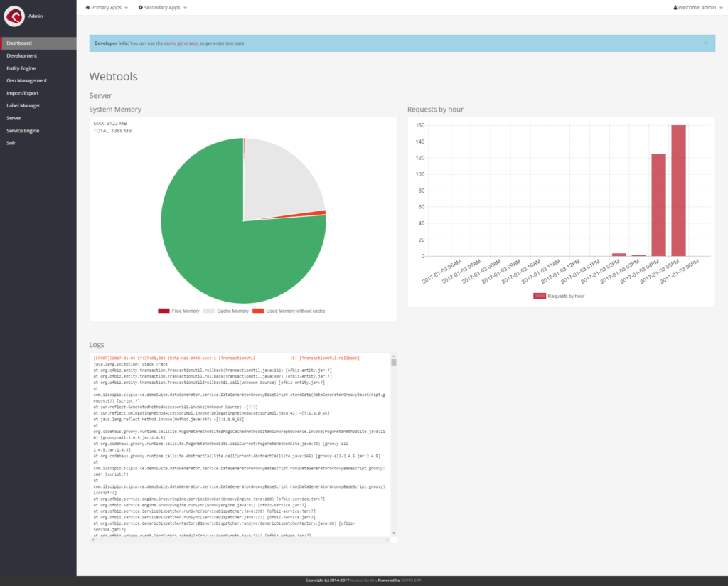Click the tallest bar in Requests chart
Screen dimensions: 728x586
[678, 191]
